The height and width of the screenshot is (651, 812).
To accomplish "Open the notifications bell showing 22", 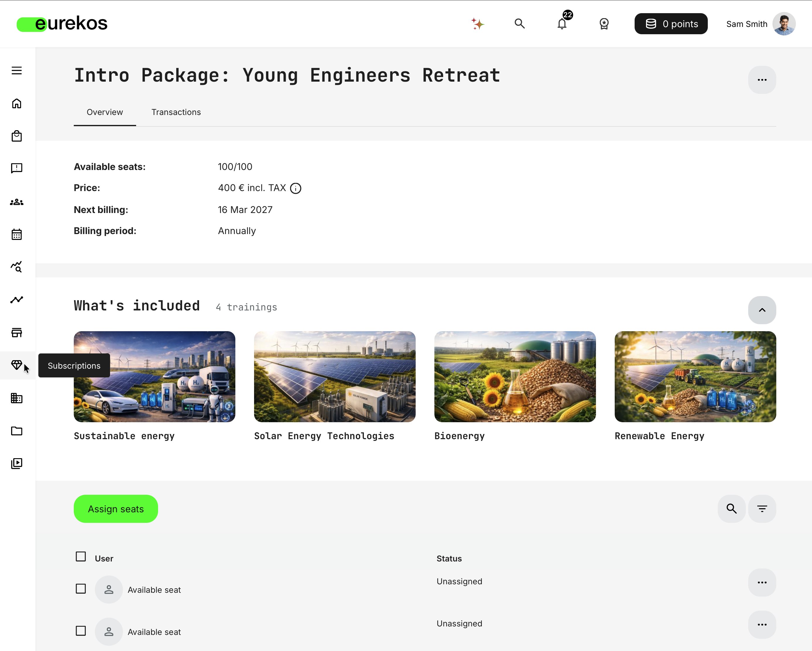I will pos(562,24).
